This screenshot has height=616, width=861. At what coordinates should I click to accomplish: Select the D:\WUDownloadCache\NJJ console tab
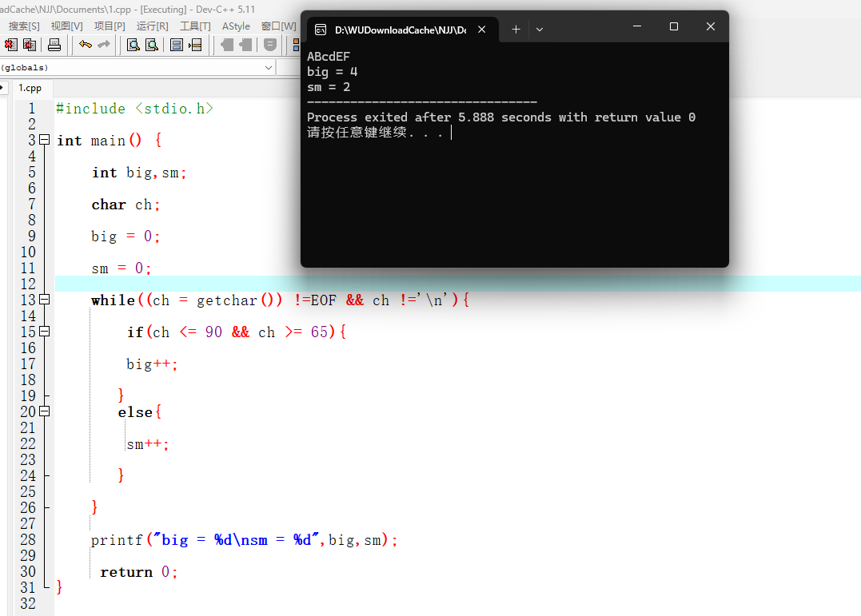click(401, 30)
